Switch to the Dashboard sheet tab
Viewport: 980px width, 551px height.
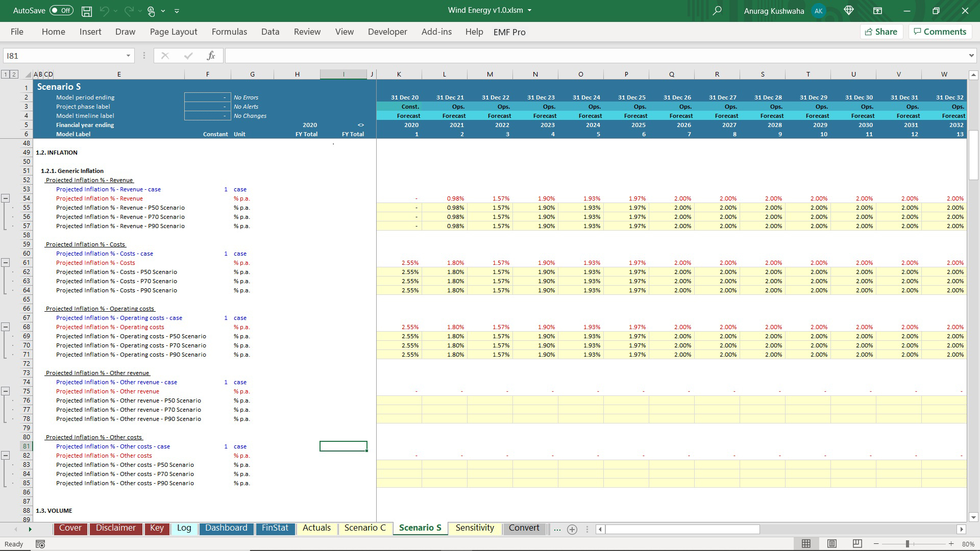point(226,528)
